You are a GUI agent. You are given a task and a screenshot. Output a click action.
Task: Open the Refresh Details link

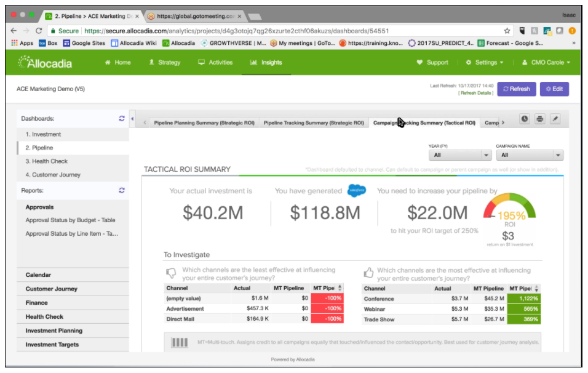(x=475, y=93)
